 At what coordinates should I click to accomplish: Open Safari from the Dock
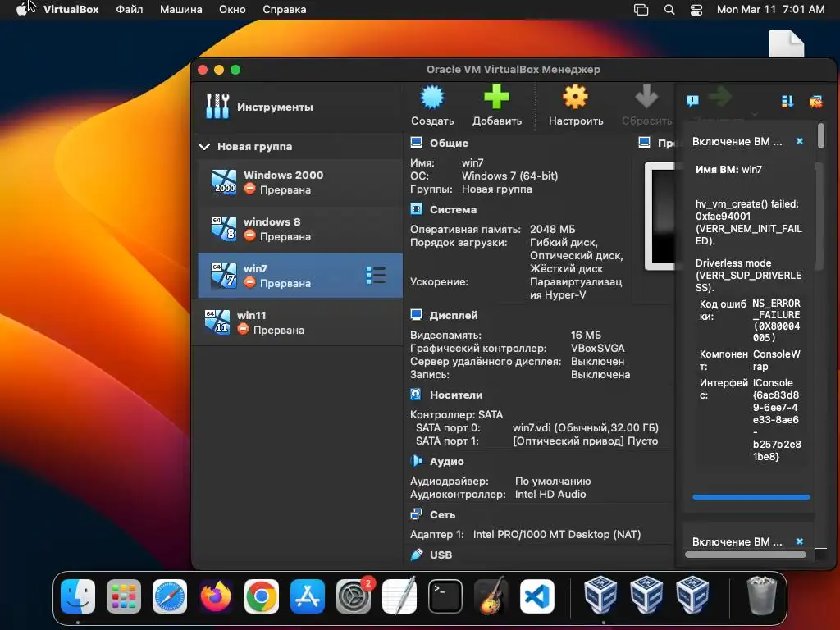(x=170, y=596)
